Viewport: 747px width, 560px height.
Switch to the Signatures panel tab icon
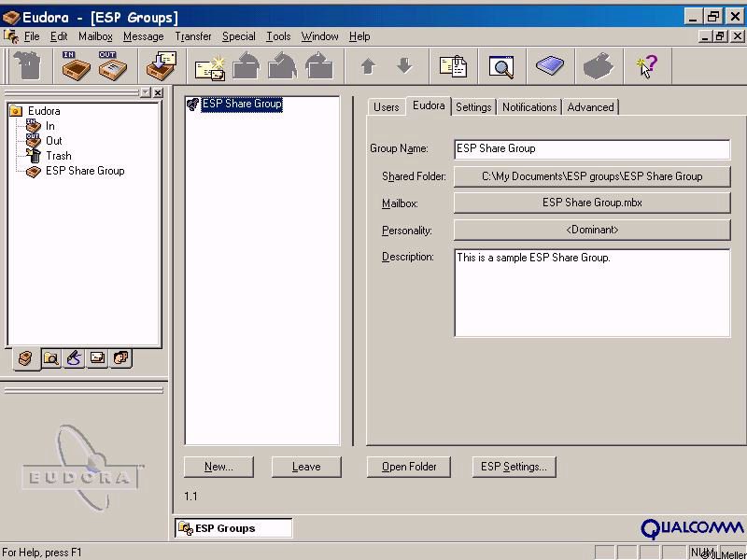[74, 358]
